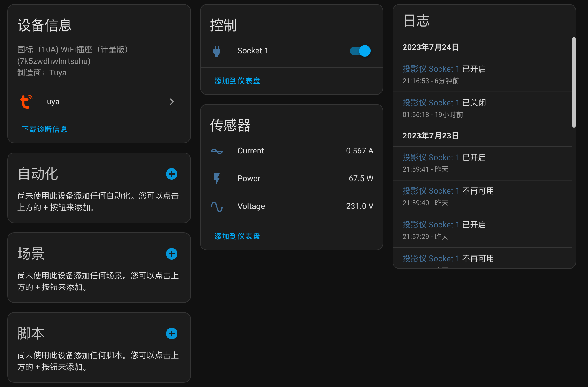The height and width of the screenshot is (387, 588).
Task: Download diagnostics via 下载诊断信息
Action: click(45, 129)
